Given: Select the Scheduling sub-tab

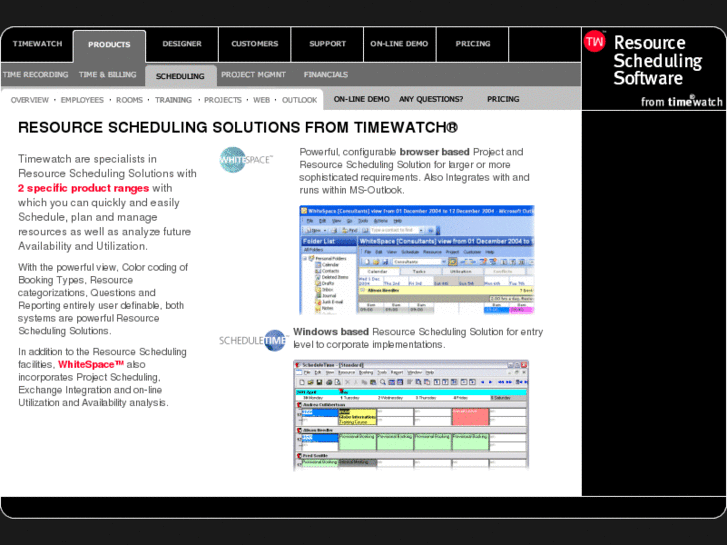Looking at the screenshot, I should (x=180, y=76).
